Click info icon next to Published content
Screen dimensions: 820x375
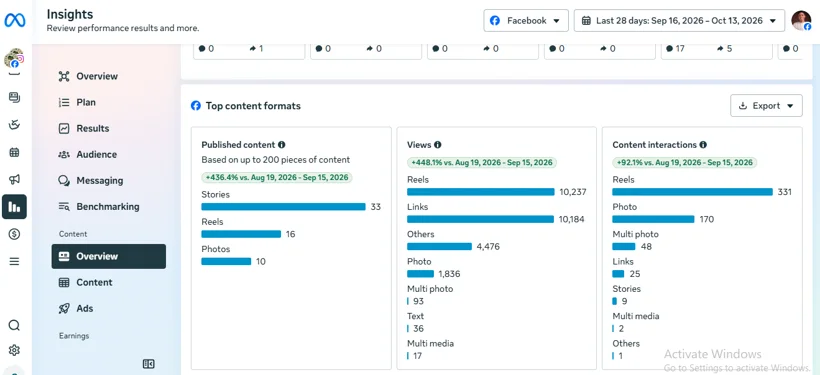[281, 145]
